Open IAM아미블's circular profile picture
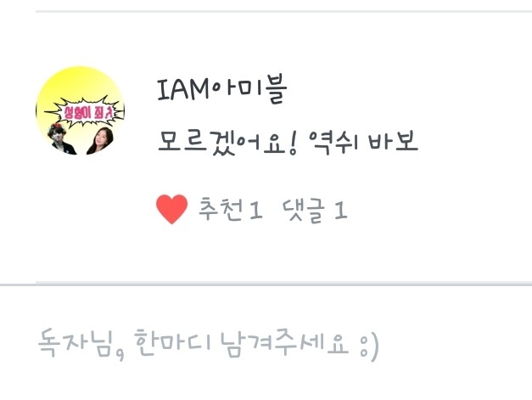The width and height of the screenshot is (532, 400). [80, 110]
